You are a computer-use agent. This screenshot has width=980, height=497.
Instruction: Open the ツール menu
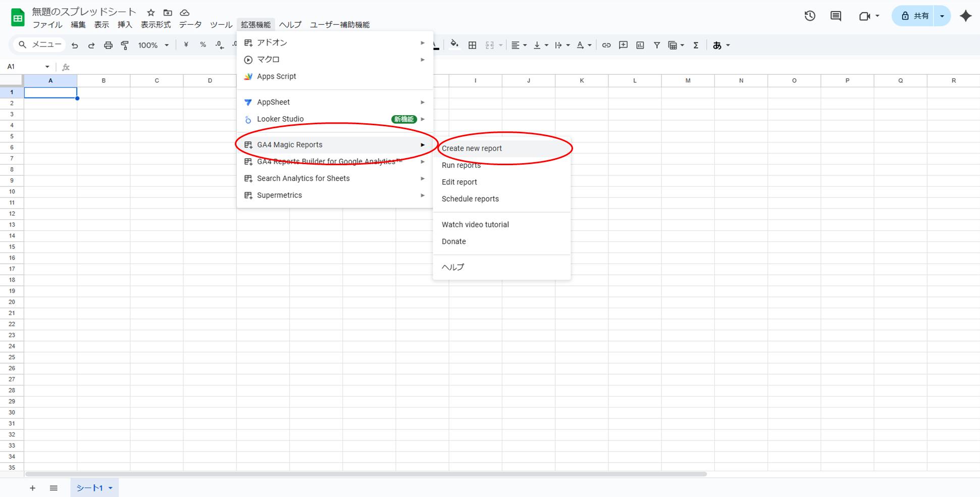(221, 25)
